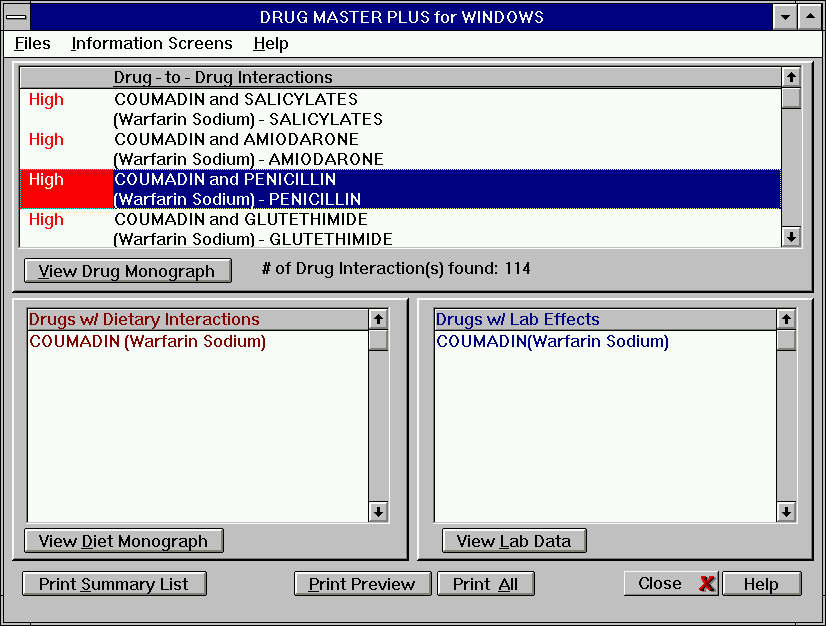This screenshot has height=626, width=826.
Task: Click Print Summary List button
Action: coord(114,584)
